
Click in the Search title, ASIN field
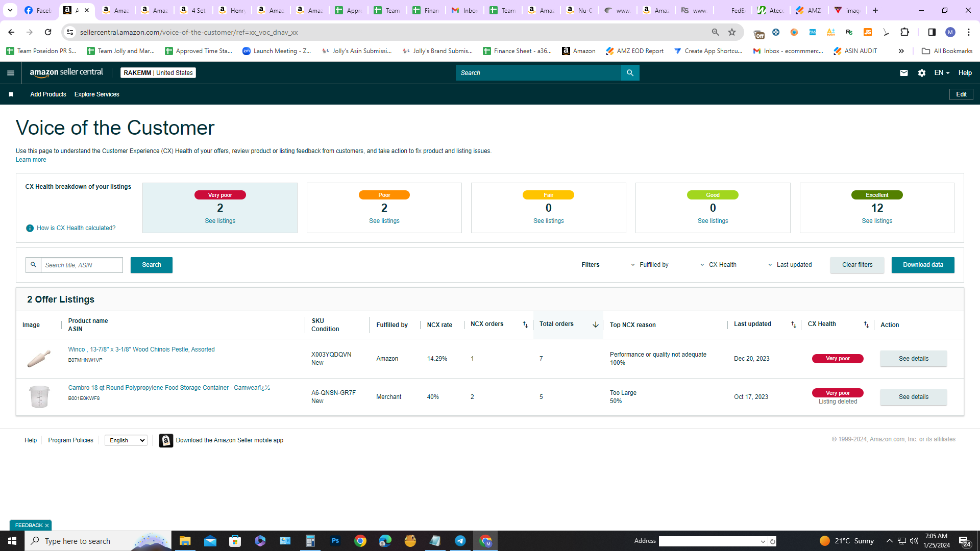pyautogui.click(x=82, y=265)
